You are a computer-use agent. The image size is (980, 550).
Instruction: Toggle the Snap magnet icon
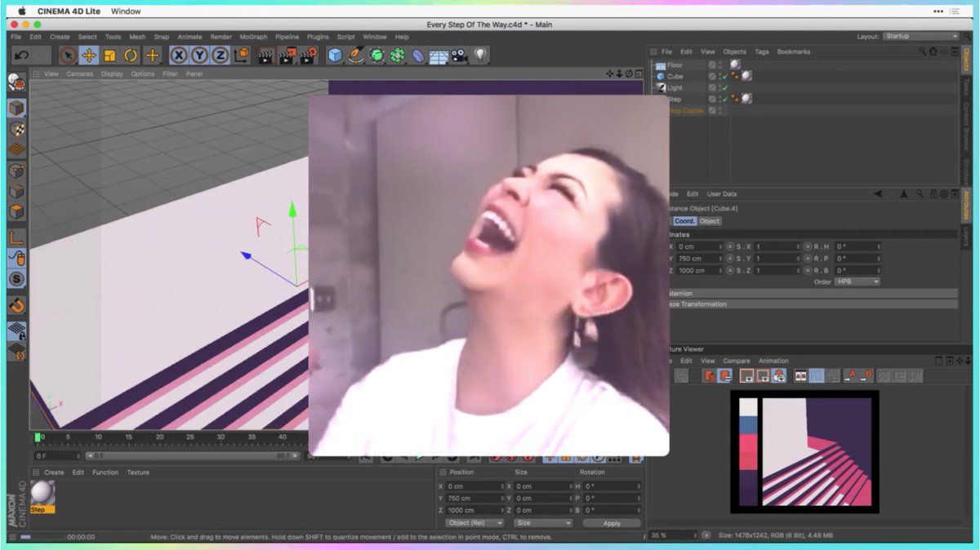16,305
